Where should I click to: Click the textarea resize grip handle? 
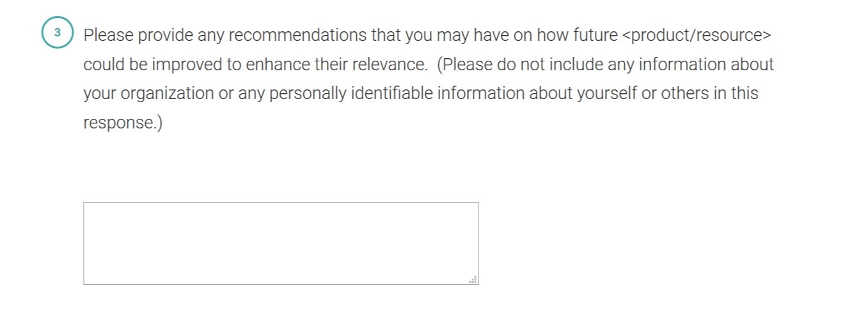click(x=473, y=280)
